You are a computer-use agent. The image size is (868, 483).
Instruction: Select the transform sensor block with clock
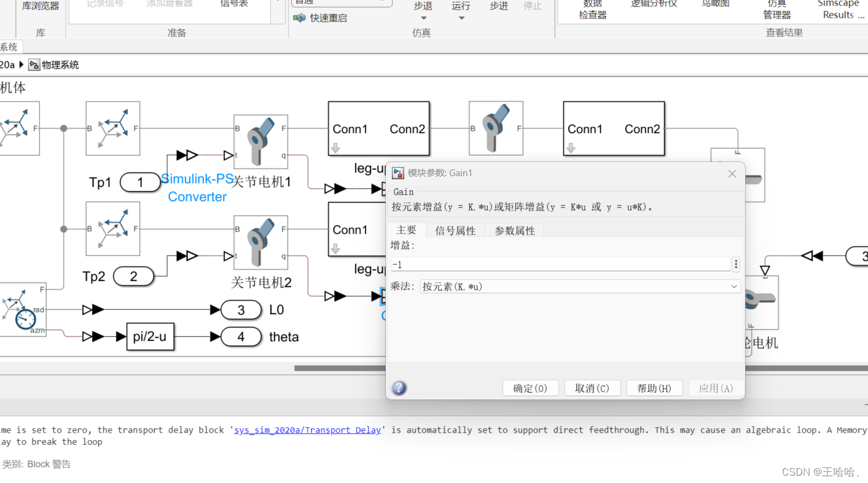pos(22,309)
